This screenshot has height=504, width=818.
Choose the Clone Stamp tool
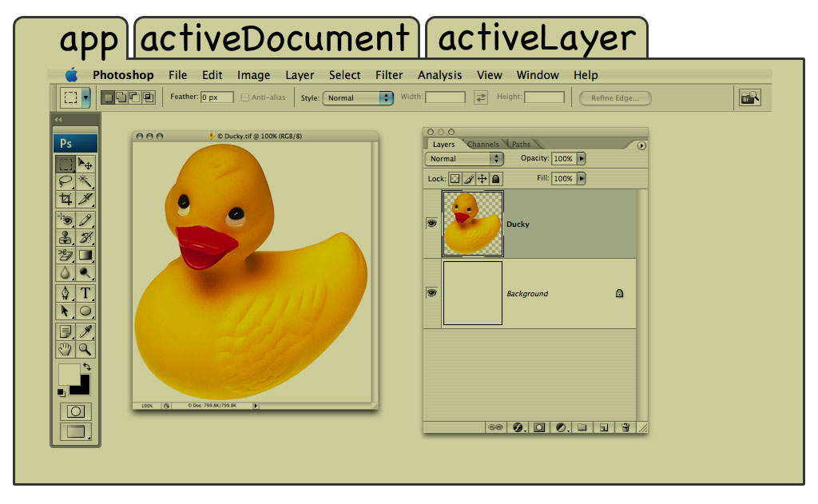click(66, 237)
